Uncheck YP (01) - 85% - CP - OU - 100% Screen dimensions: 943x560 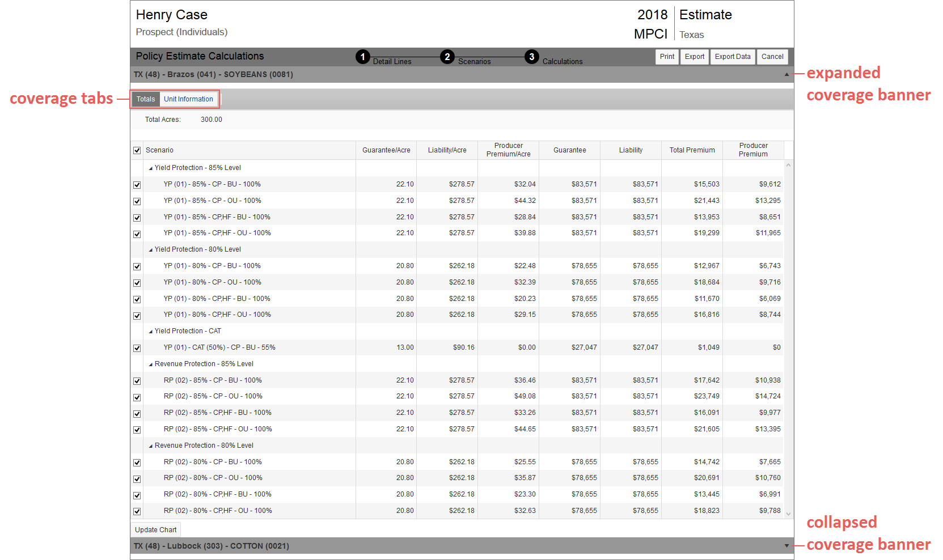(137, 201)
